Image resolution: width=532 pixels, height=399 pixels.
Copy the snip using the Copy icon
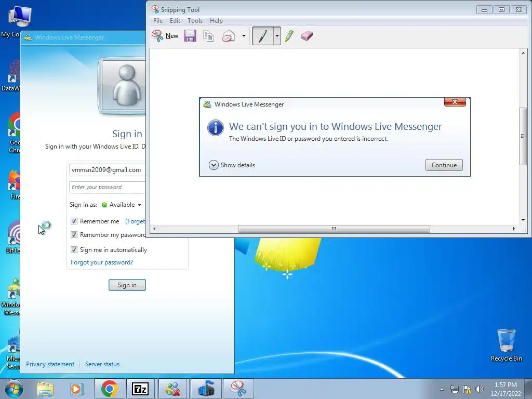[x=208, y=36]
